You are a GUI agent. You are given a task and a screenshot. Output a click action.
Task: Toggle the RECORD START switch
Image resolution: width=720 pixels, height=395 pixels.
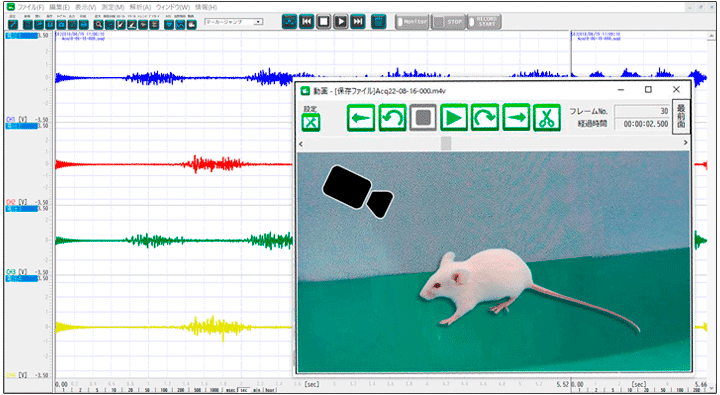click(x=484, y=22)
